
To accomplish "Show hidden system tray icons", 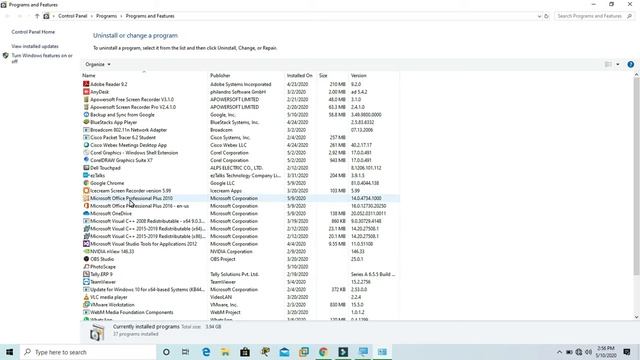I will coord(559,352).
